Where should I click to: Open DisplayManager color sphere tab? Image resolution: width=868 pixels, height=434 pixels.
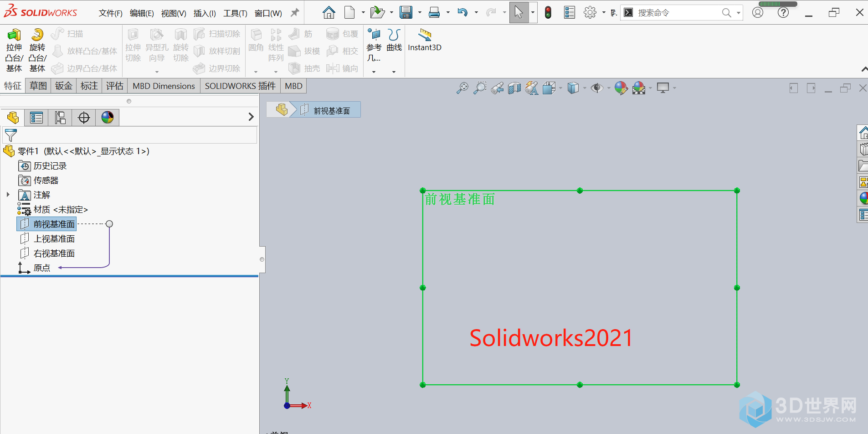pos(108,118)
